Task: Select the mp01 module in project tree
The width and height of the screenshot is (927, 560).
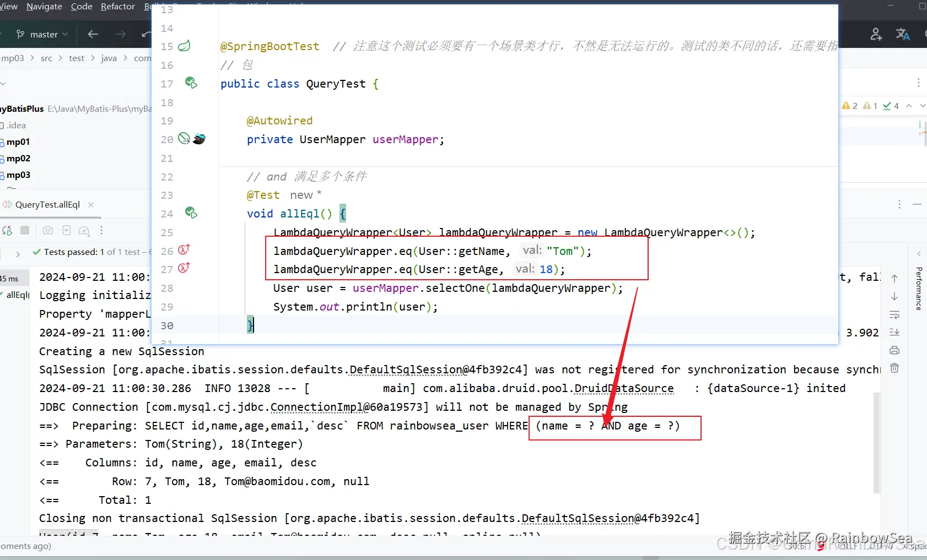Action: (x=18, y=142)
